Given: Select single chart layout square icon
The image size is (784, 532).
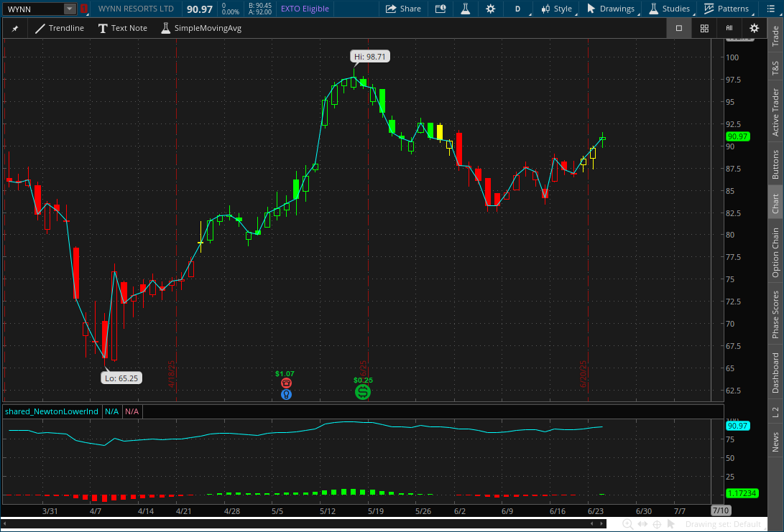Looking at the screenshot, I should [679, 28].
